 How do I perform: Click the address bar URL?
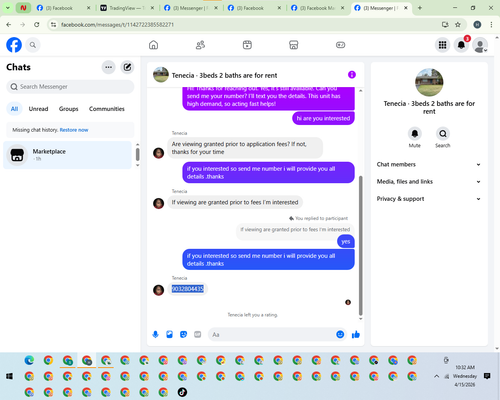[117, 25]
